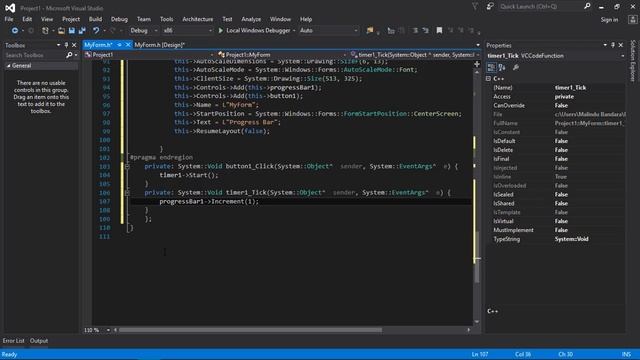The height and width of the screenshot is (360, 640).
Task: Undo the last edit with the Undo icon
Action: pyautogui.click(x=96, y=31)
